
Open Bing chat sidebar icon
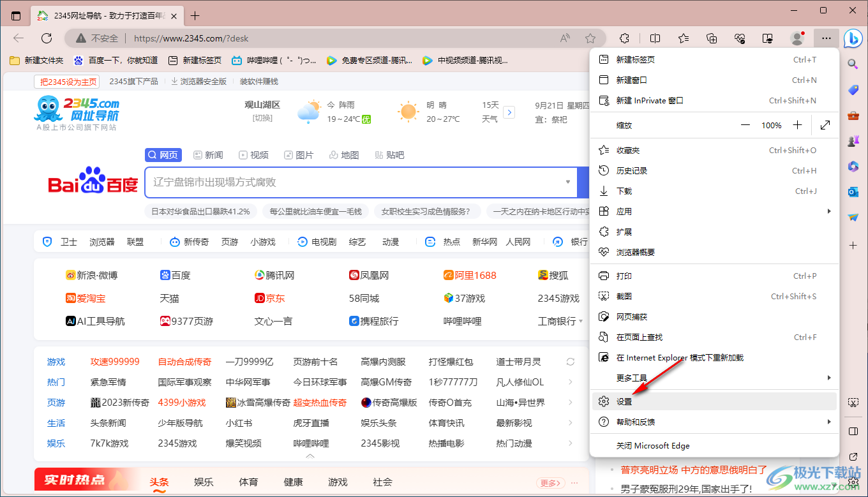pos(853,38)
